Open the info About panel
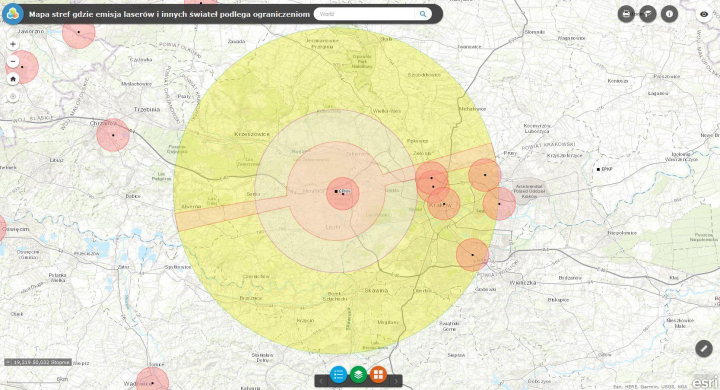This screenshot has width=720, height=390. (x=669, y=14)
